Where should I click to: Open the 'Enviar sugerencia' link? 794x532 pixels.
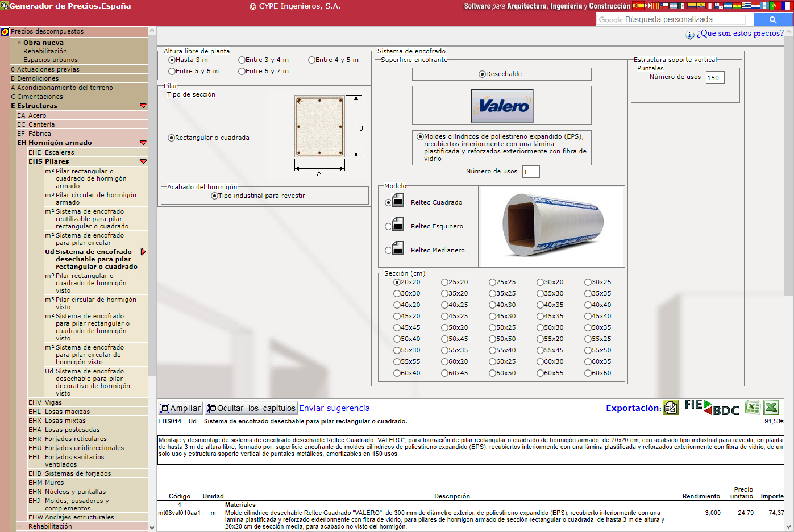click(x=334, y=408)
